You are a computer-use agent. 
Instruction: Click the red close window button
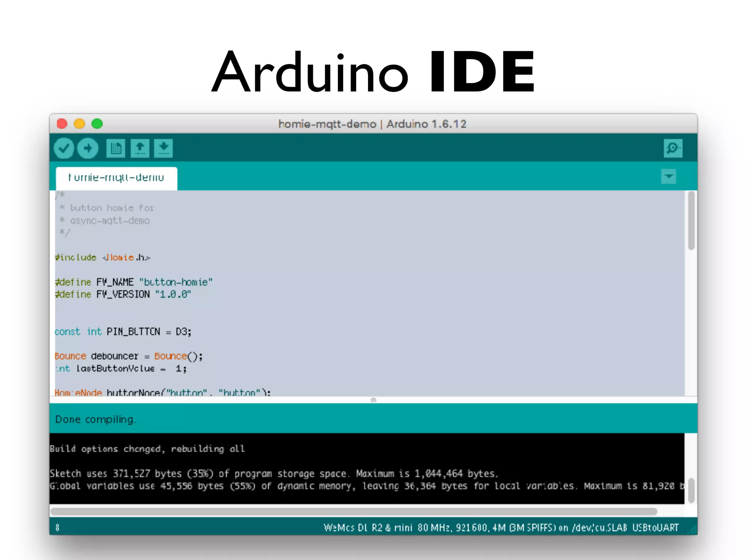(x=62, y=124)
